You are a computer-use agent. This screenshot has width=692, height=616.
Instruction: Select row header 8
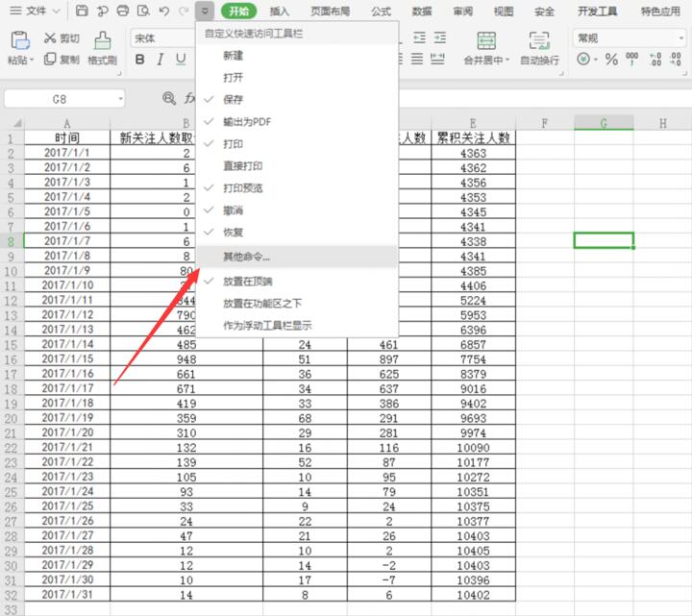click(x=12, y=241)
